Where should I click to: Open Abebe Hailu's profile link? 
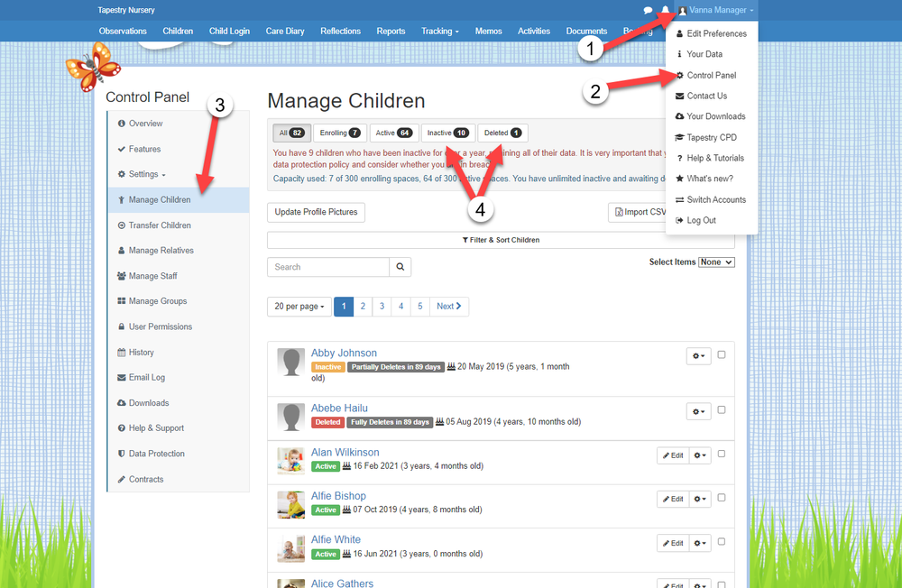click(x=339, y=409)
